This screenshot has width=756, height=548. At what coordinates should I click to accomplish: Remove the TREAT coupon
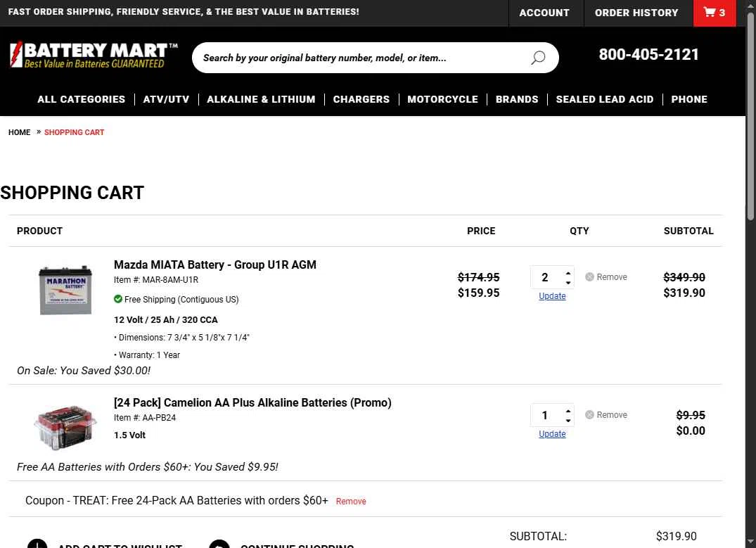[351, 501]
